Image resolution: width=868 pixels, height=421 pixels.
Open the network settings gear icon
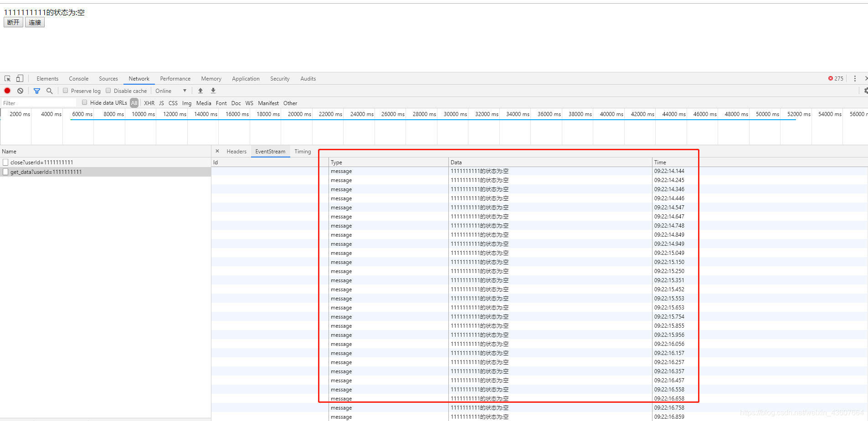865,91
